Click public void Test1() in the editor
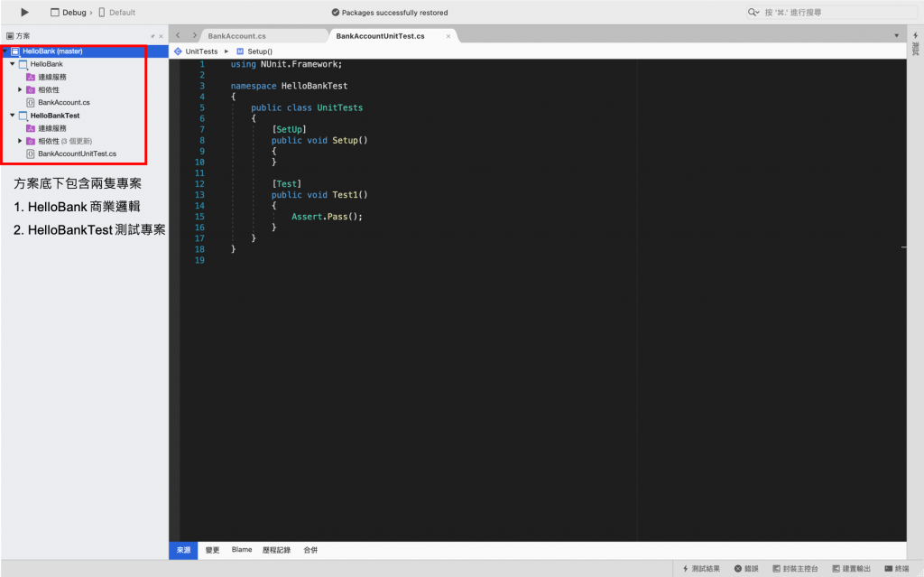The height and width of the screenshot is (577, 924). [x=319, y=195]
